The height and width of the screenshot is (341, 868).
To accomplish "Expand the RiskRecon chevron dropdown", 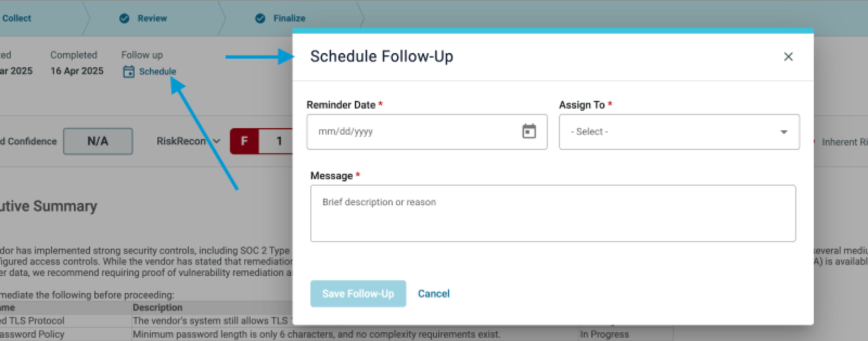I will click(x=216, y=141).
